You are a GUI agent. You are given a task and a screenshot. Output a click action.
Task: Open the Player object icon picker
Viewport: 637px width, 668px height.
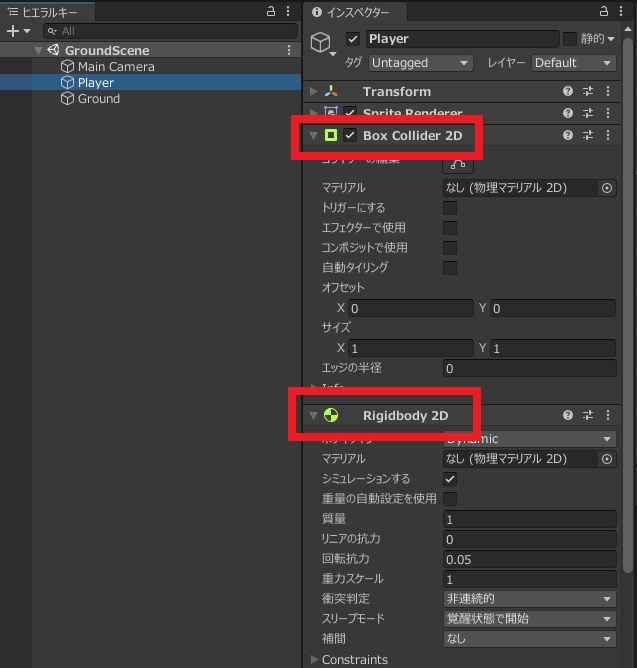pos(323,44)
